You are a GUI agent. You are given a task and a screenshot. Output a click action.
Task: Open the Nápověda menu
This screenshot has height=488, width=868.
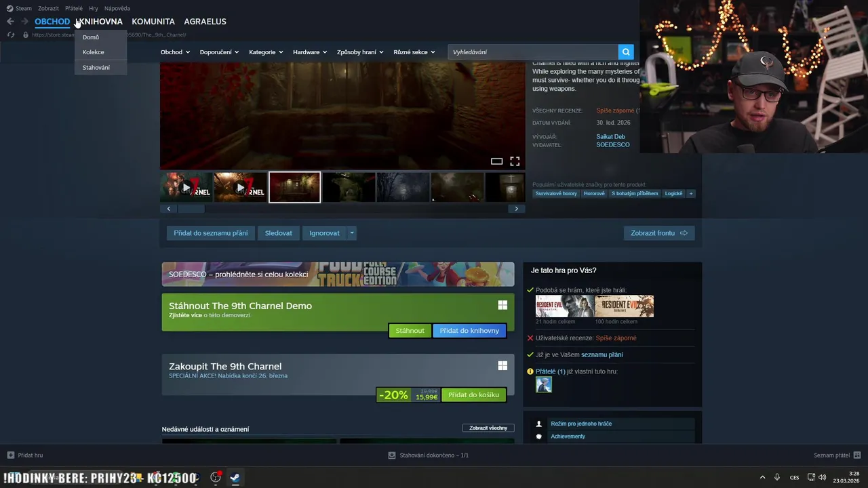coord(117,8)
